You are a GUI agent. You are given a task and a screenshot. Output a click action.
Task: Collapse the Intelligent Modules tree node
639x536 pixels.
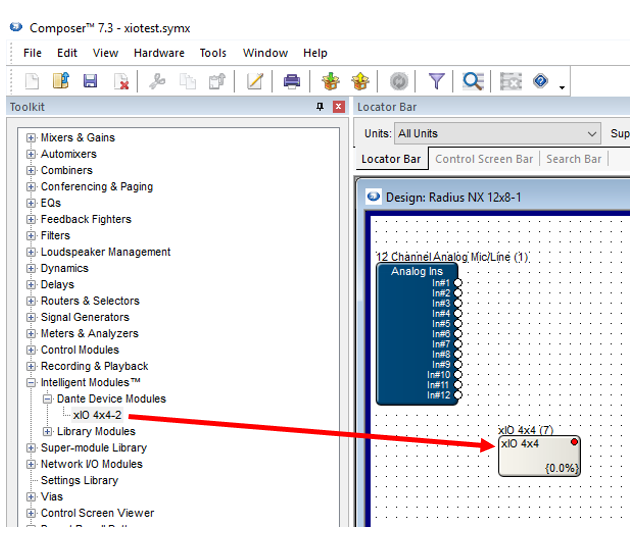(31, 382)
